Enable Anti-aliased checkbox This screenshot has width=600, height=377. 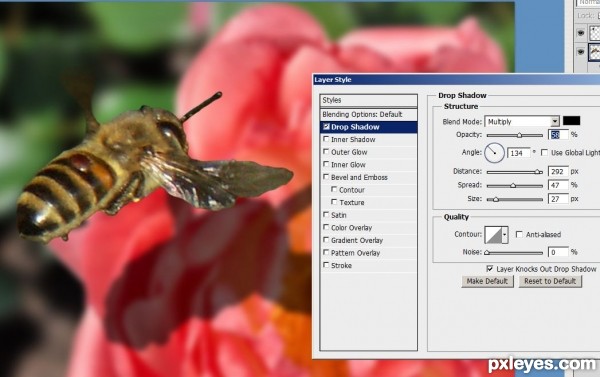519,234
